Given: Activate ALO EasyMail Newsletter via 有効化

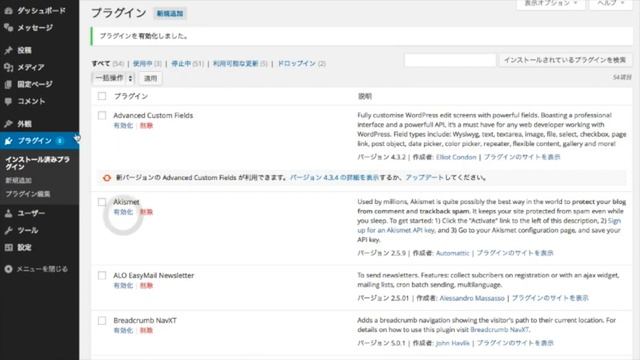Looking at the screenshot, I should click(123, 286).
